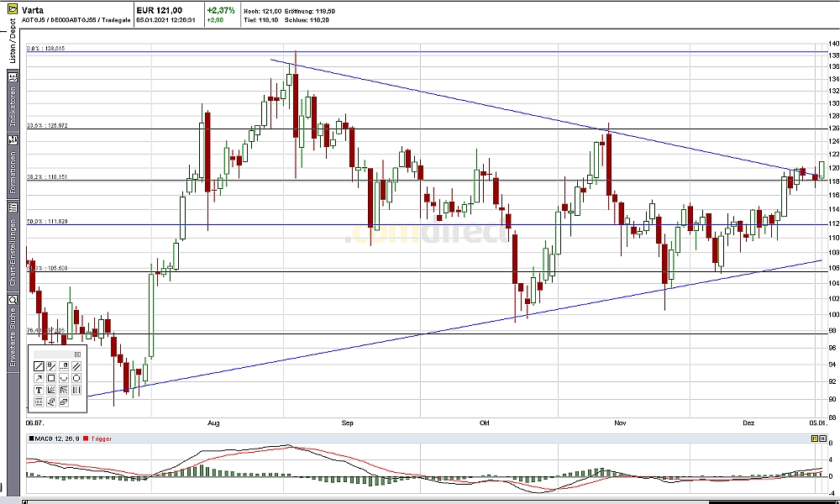Image resolution: width=840 pixels, height=504 pixels.
Task: Click the 50,0% : 111,829 Fibonacci label
Action: click(47, 221)
